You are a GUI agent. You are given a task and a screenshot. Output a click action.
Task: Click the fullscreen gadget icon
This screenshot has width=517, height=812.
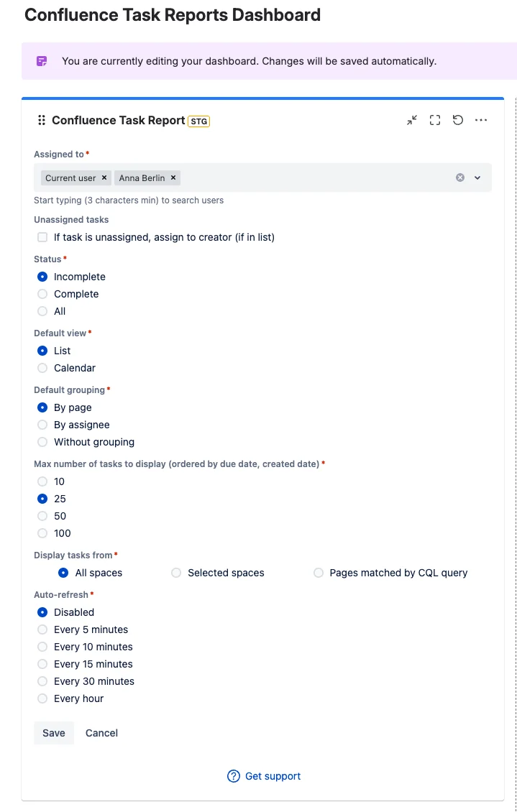point(435,121)
